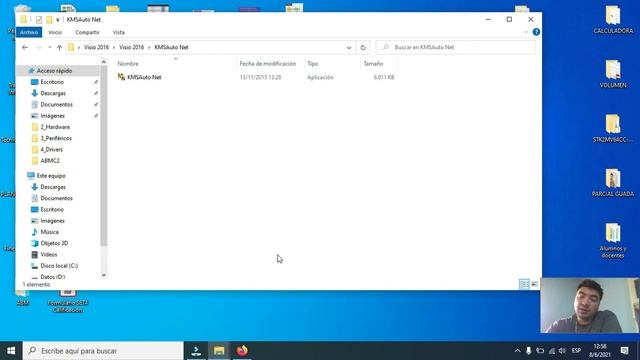Image resolution: width=640 pixels, height=360 pixels.
Task: Open the Compartir ribbon tab
Action: [87, 32]
